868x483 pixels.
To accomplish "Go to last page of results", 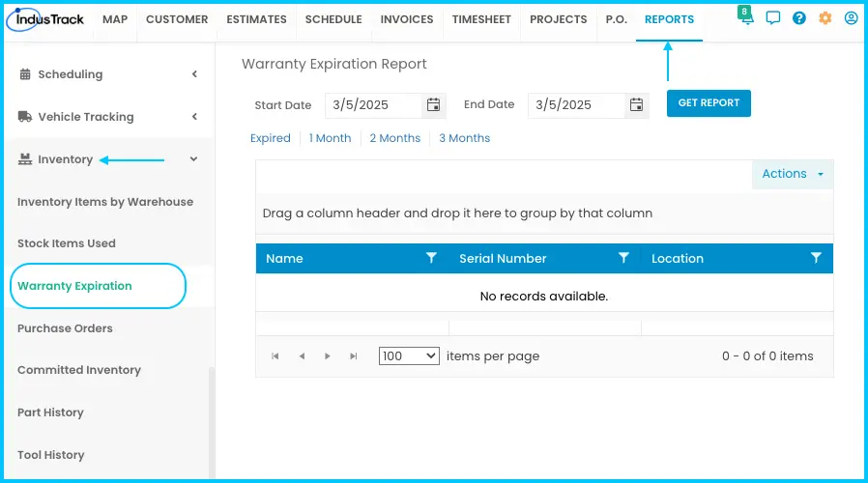I will (354, 356).
